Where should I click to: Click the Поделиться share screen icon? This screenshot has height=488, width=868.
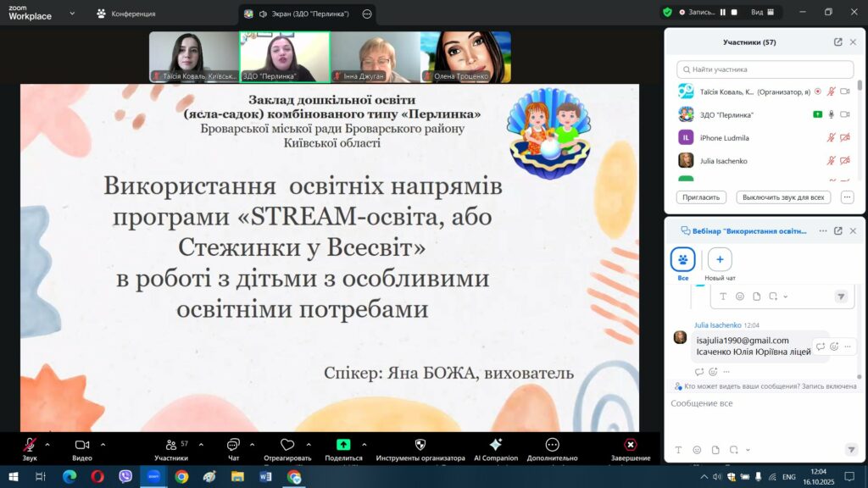[x=343, y=445]
